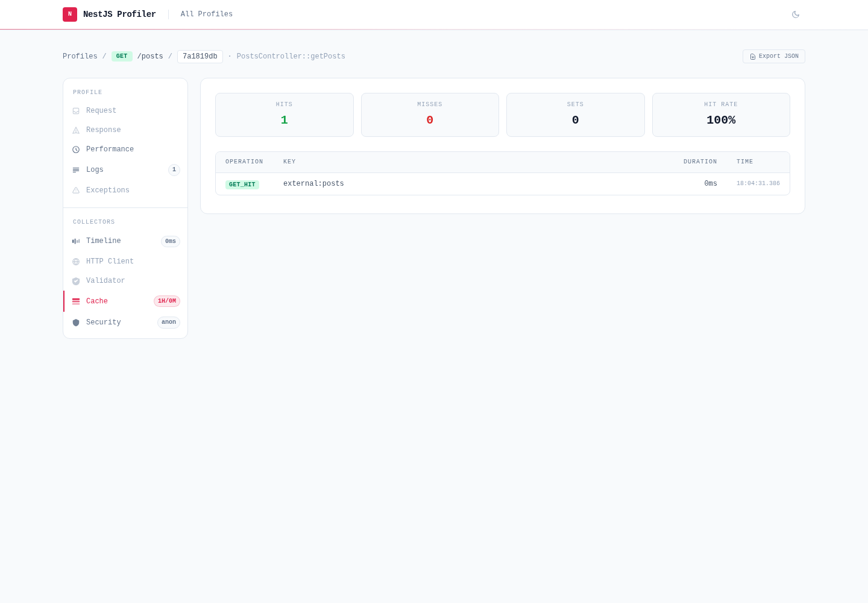Open the Security collector
The image size is (868, 603).
(125, 323)
